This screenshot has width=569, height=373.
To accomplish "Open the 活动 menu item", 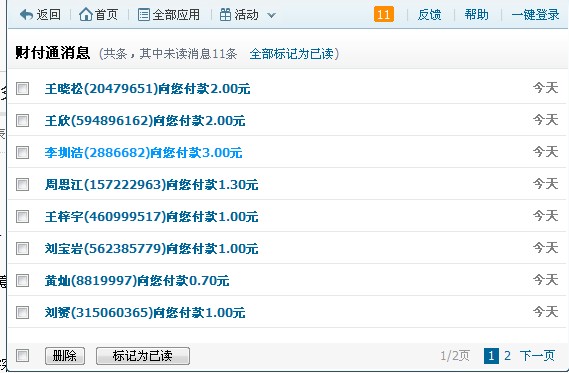I will [246, 15].
